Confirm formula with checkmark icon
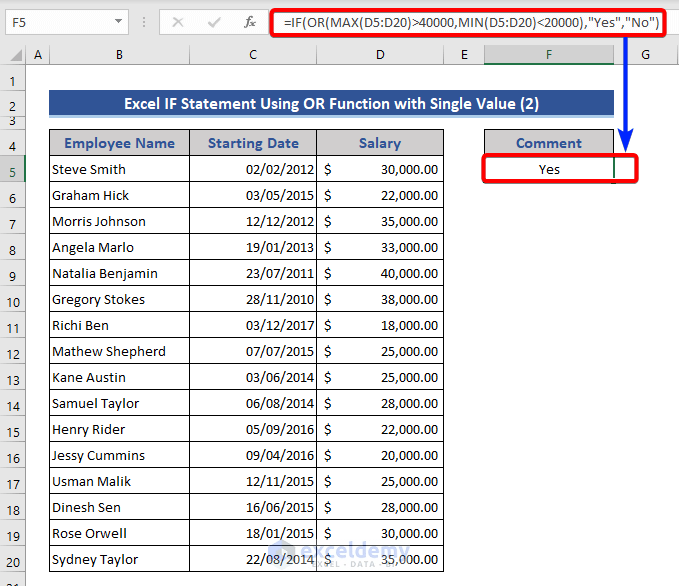This screenshot has width=679, height=586. 214,22
